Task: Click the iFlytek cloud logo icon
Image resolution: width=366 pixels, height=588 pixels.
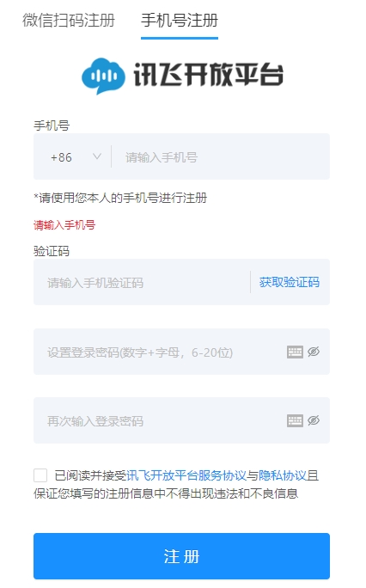Action: (x=103, y=76)
